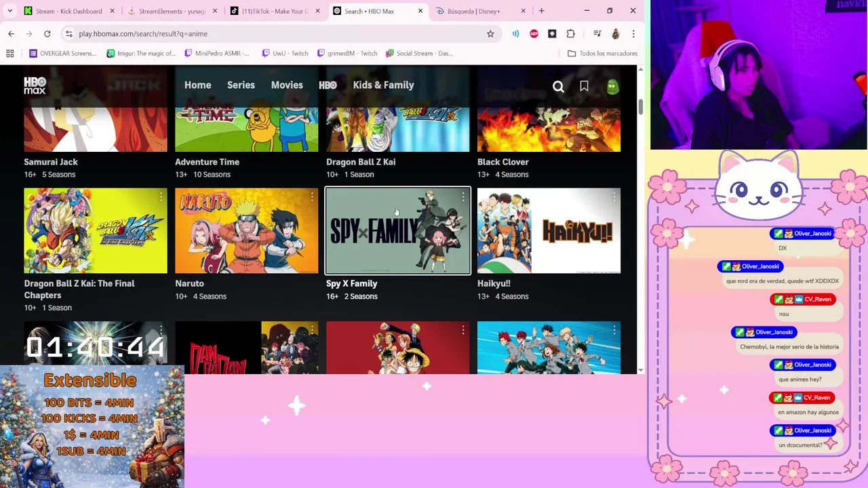
Task: Open grimesBM - Twitch bookmark
Action: pyautogui.click(x=347, y=53)
